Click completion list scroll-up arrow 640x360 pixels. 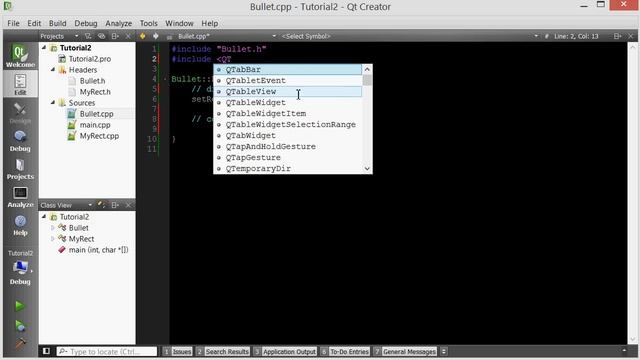click(x=367, y=69)
